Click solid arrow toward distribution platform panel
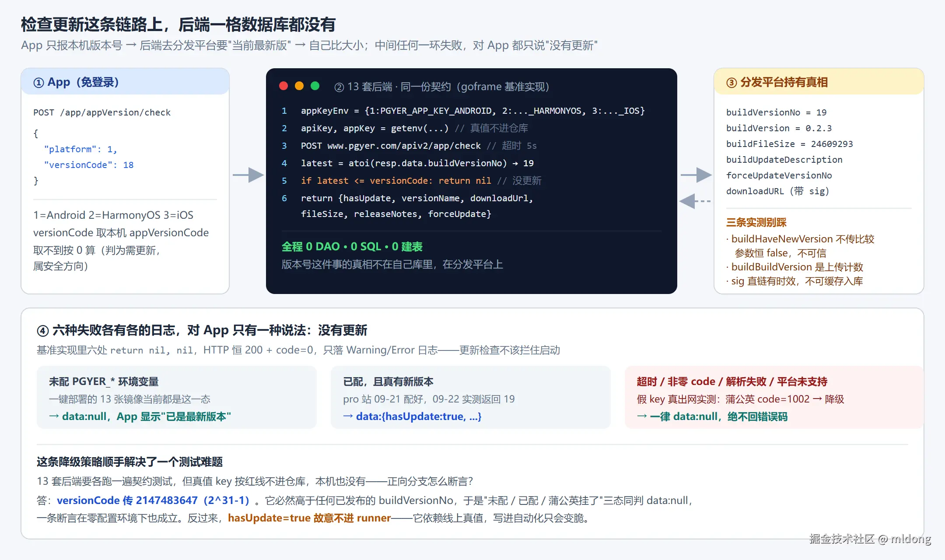945x560 pixels. (696, 175)
